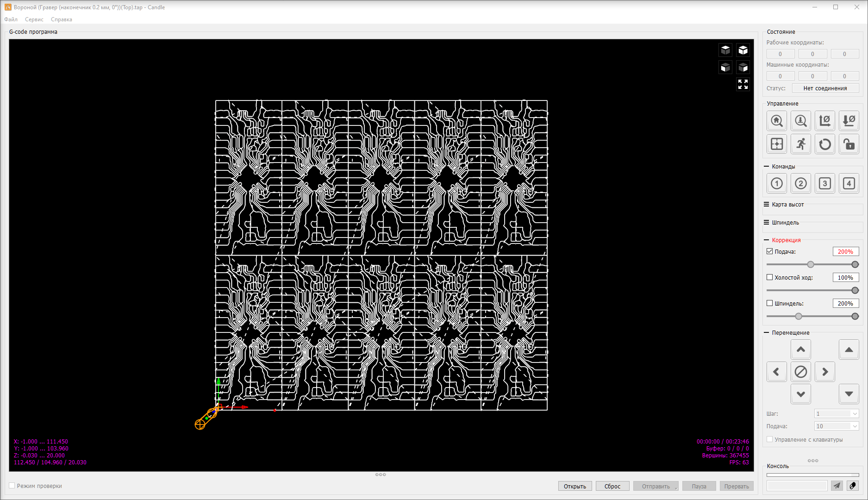The height and width of the screenshot is (500, 868).
Task: Raise the Z axis with the triangle up button
Action: (849, 350)
